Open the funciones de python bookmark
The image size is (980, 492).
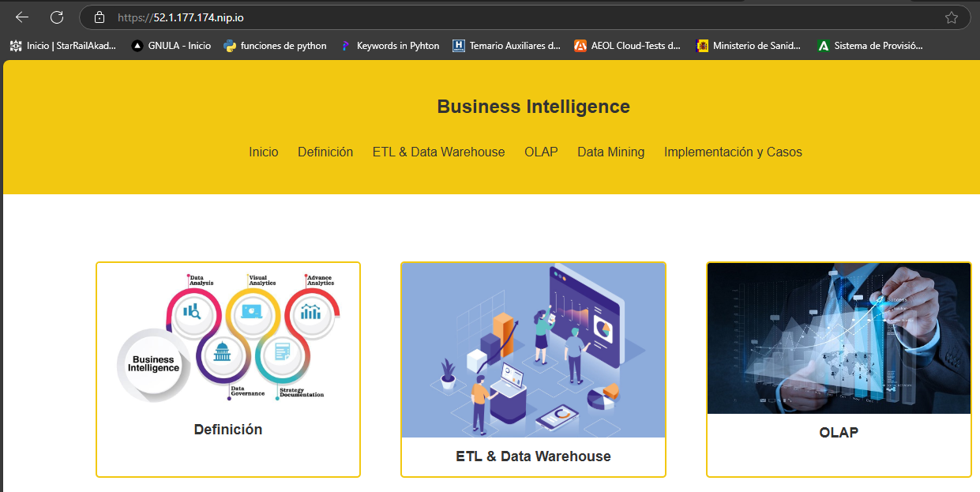point(275,46)
